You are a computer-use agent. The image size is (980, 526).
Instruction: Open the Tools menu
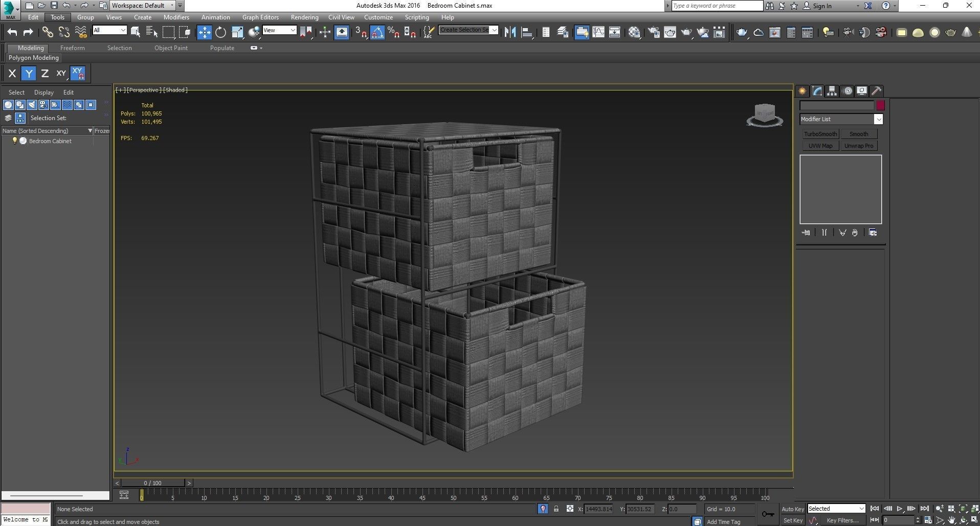(57, 17)
